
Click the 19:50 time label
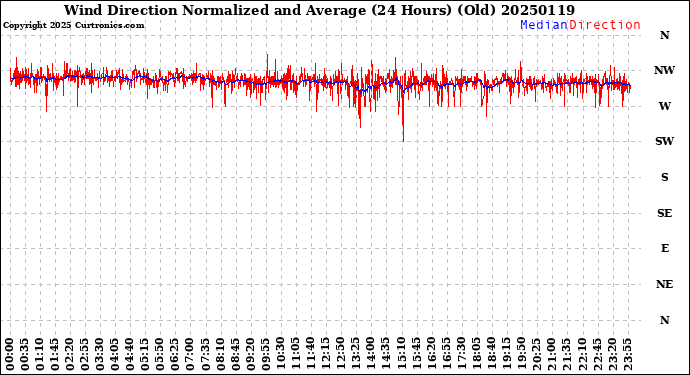(521, 354)
